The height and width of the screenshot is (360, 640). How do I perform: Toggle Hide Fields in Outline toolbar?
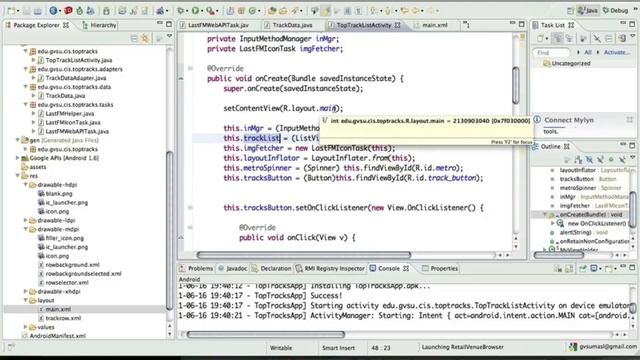click(589, 160)
